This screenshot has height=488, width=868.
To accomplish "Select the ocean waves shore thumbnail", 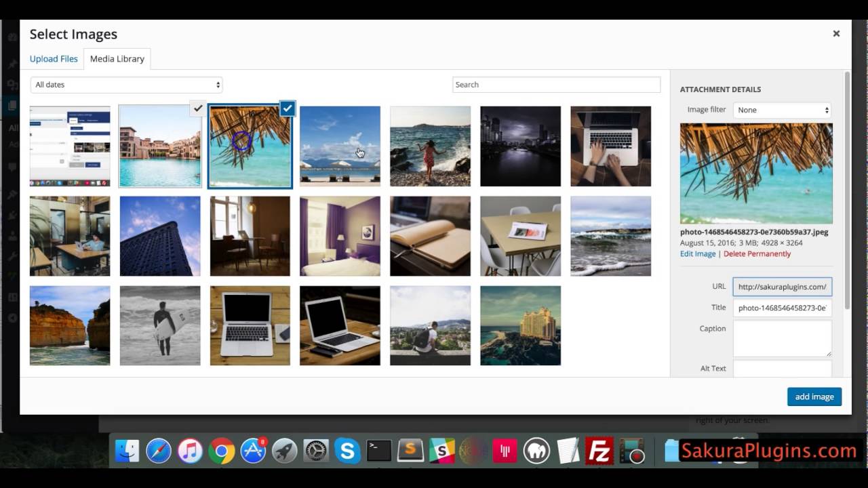I will click(x=610, y=236).
